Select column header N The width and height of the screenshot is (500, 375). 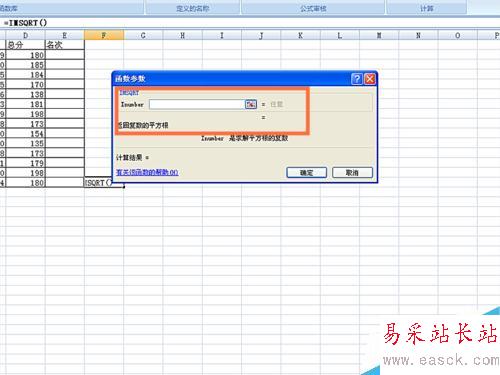(418, 35)
